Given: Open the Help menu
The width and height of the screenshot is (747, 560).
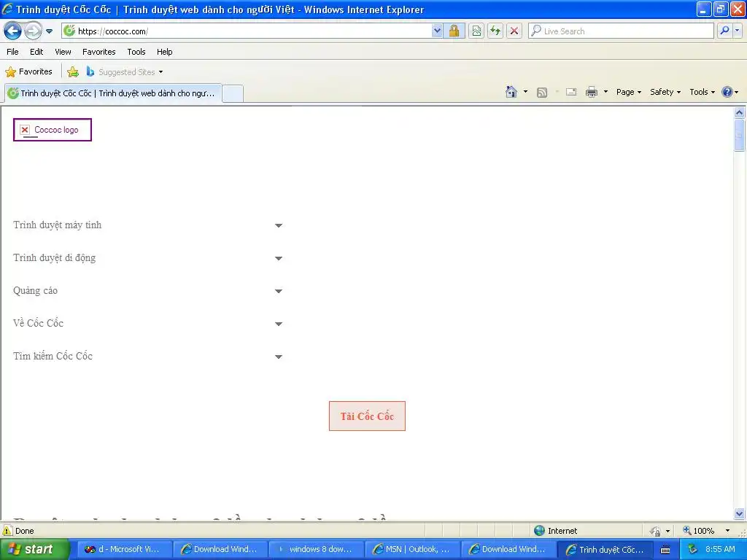Looking at the screenshot, I should coord(164,52).
